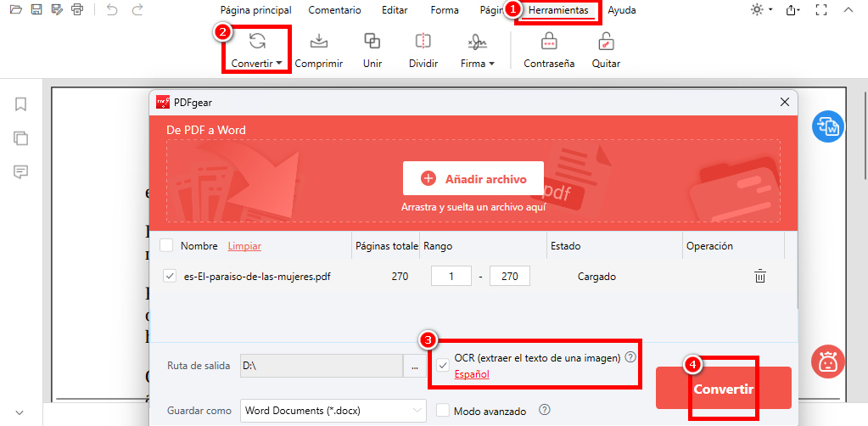Image resolution: width=868 pixels, height=426 pixels.
Task: Switch to Forma tab
Action: tap(445, 10)
